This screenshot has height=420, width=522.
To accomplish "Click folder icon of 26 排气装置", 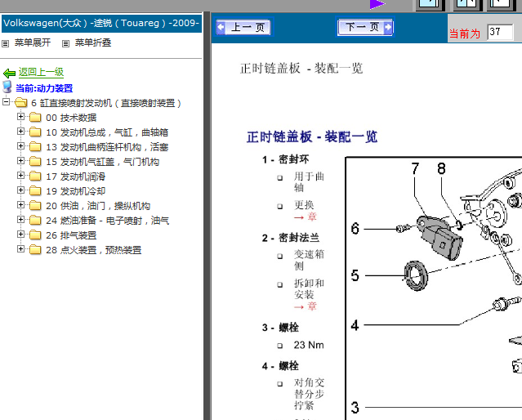I will (x=35, y=235).
